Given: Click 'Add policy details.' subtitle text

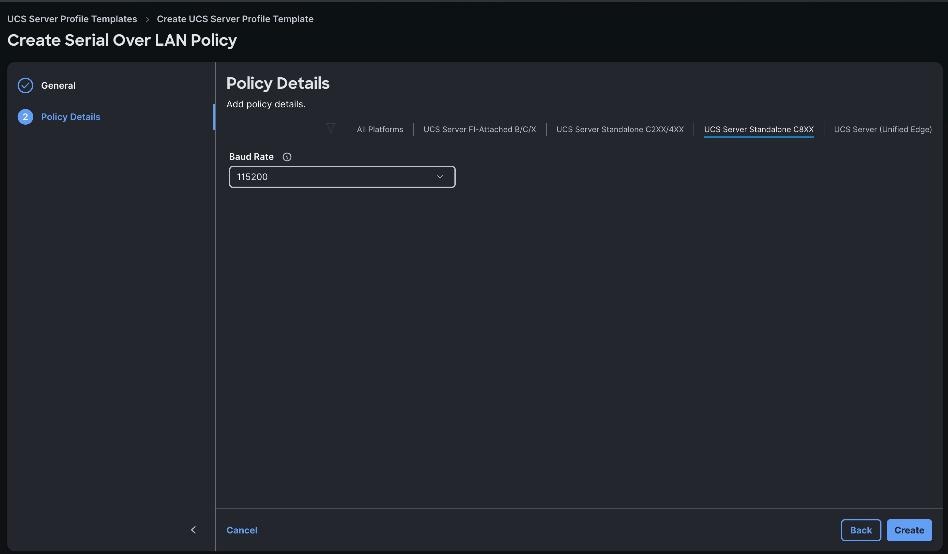Looking at the screenshot, I should point(266,104).
